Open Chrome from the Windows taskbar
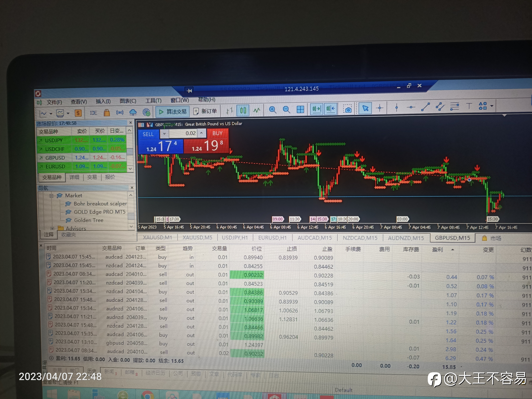The image size is (532, 399). pyautogui.click(x=147, y=395)
